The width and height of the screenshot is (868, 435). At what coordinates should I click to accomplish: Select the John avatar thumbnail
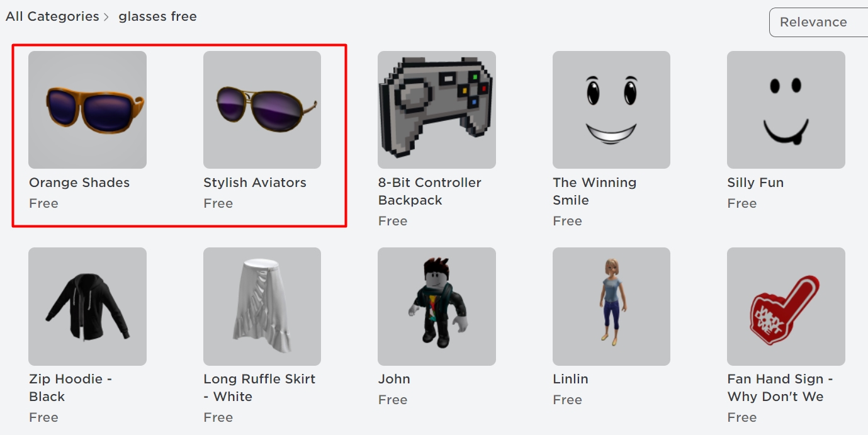(x=437, y=307)
